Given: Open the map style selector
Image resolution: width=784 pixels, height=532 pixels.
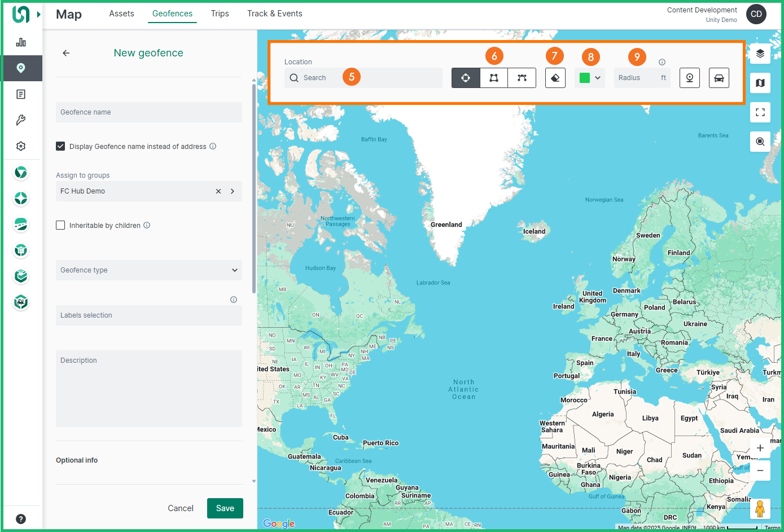Looking at the screenshot, I should (x=760, y=83).
